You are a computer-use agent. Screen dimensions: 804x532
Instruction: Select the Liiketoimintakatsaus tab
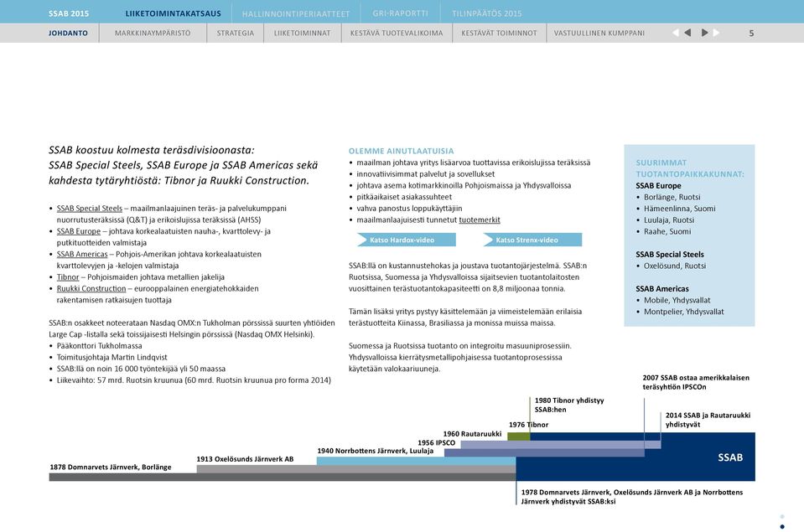[x=174, y=13]
